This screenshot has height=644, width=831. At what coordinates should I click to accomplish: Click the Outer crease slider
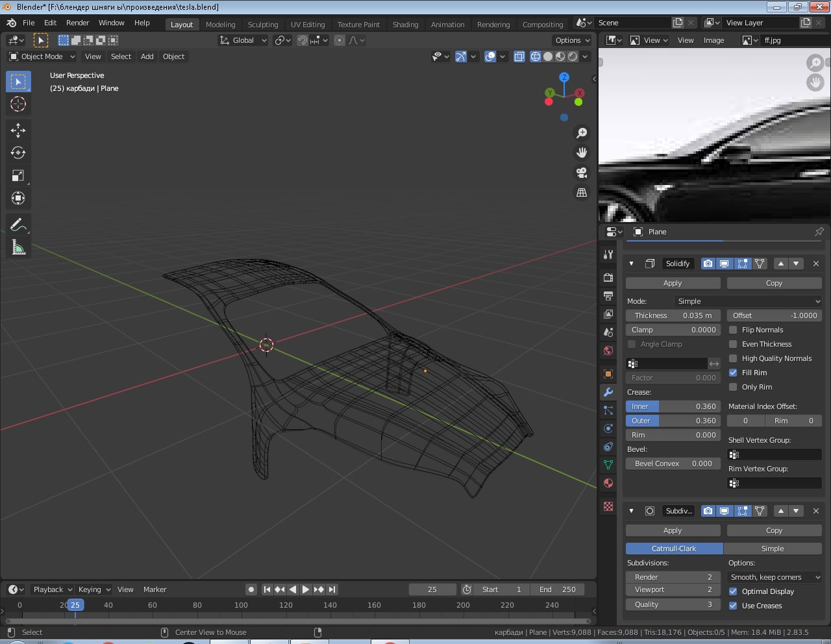673,421
